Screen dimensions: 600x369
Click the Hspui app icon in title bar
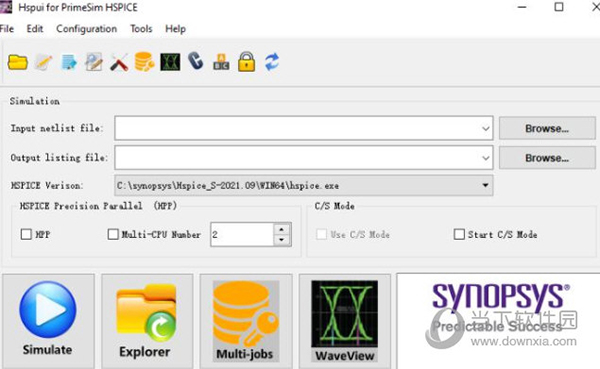coord(6,7)
